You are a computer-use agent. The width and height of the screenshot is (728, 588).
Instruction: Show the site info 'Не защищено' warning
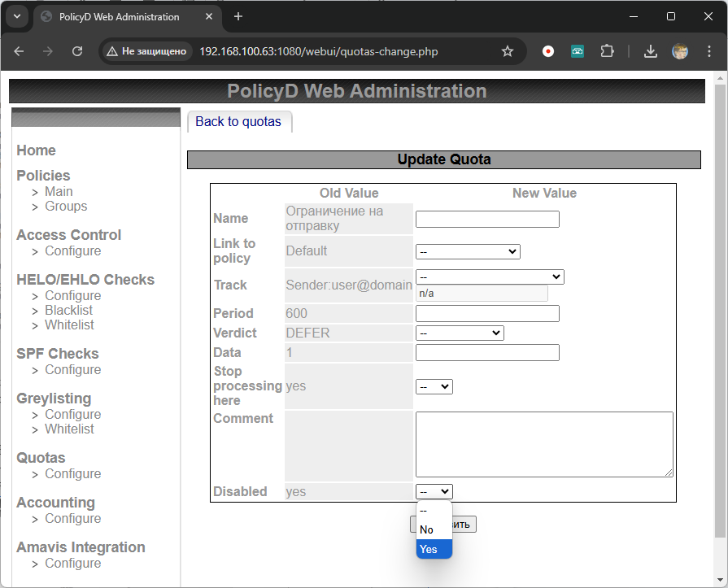[x=146, y=51]
